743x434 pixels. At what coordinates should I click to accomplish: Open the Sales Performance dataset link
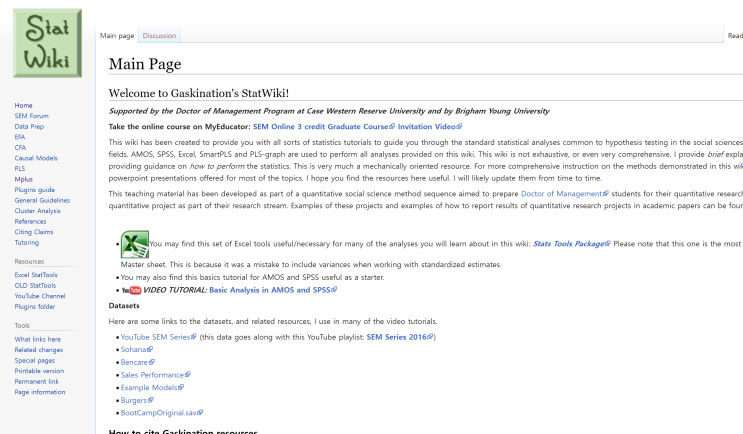(x=155, y=375)
